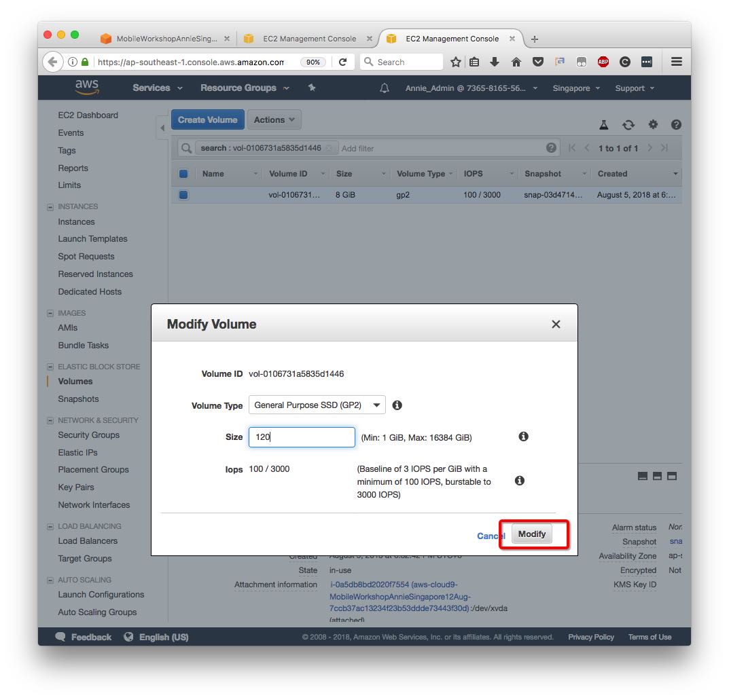Viewport: 729px width, 700px height.
Task: Toggle the select-all volumes checkbox
Action: tap(183, 174)
